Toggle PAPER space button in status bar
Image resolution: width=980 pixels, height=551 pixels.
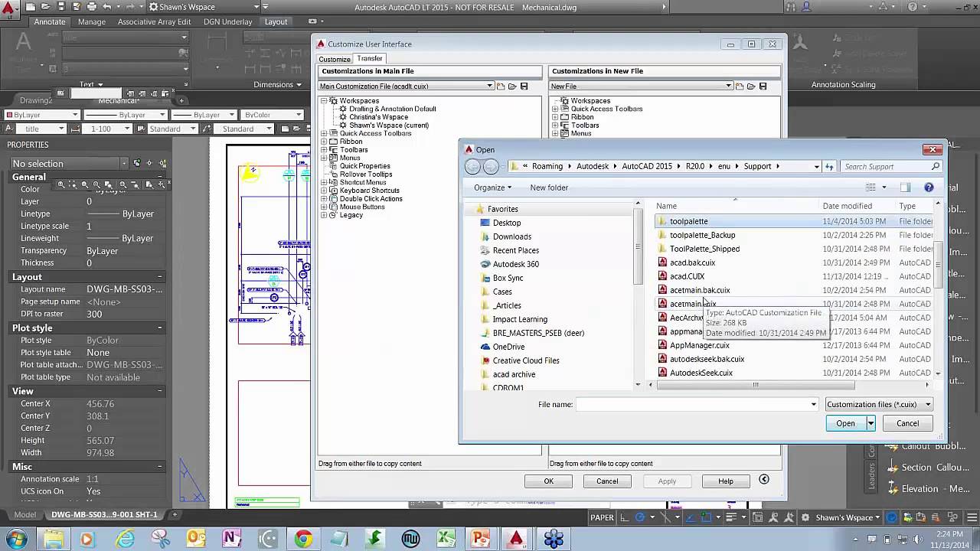pos(602,518)
